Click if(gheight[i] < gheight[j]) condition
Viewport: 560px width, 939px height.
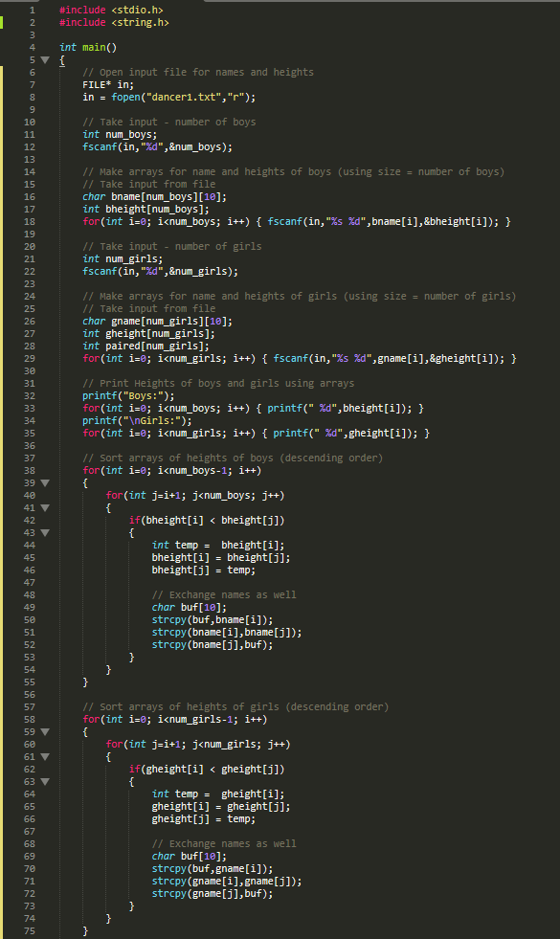point(207,770)
